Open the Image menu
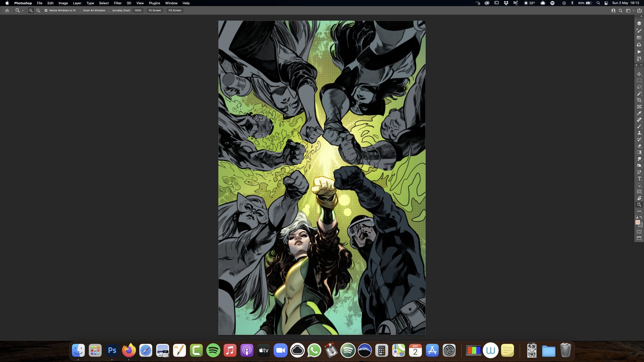This screenshot has width=644, height=362. 63,3
